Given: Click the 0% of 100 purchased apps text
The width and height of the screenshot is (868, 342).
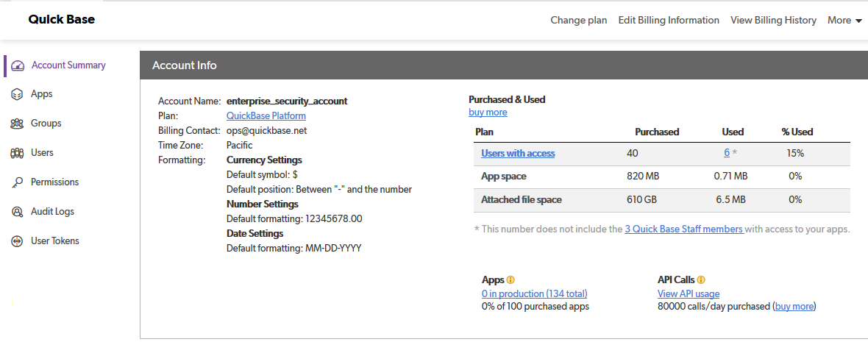Looking at the screenshot, I should click(x=536, y=307).
